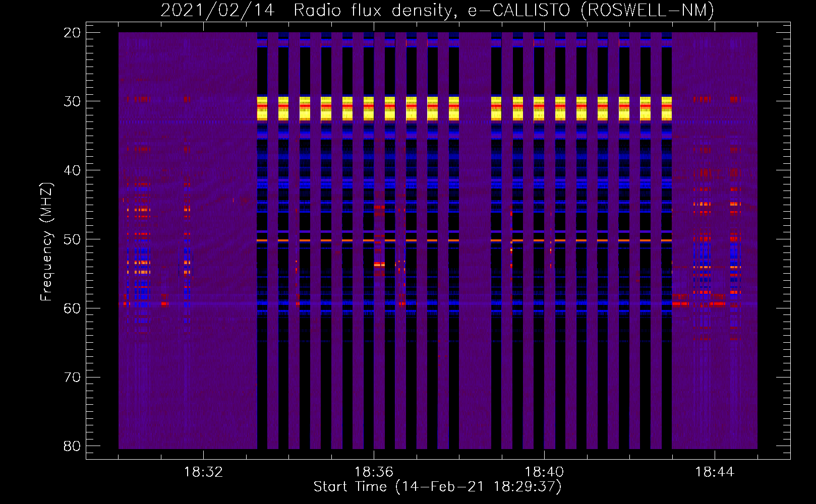Select the 18:36 time tick label
Screen dimensions: 816x504
tap(374, 472)
